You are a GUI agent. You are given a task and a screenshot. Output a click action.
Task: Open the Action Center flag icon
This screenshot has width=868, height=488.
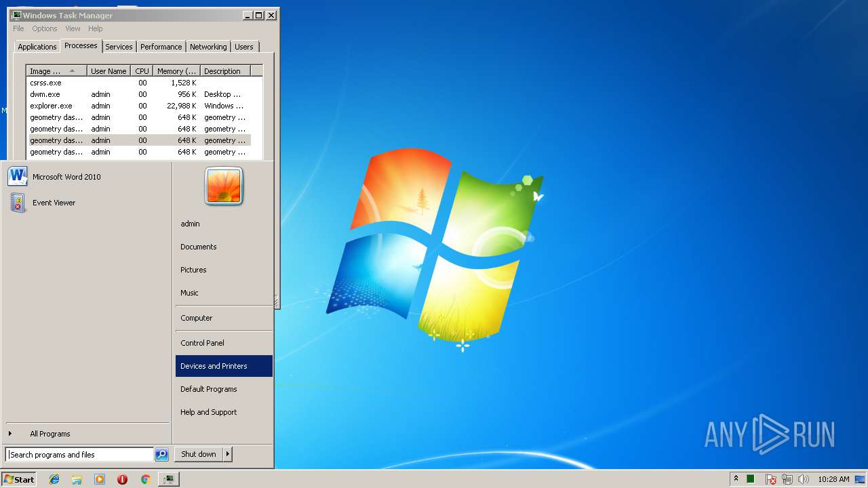click(x=771, y=479)
